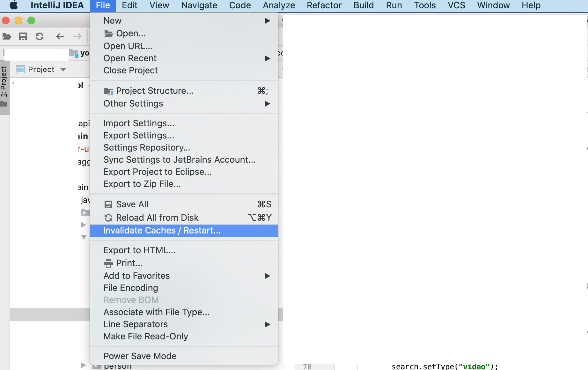Open the Edit menu
This screenshot has height=370, width=588.
pyautogui.click(x=129, y=5)
